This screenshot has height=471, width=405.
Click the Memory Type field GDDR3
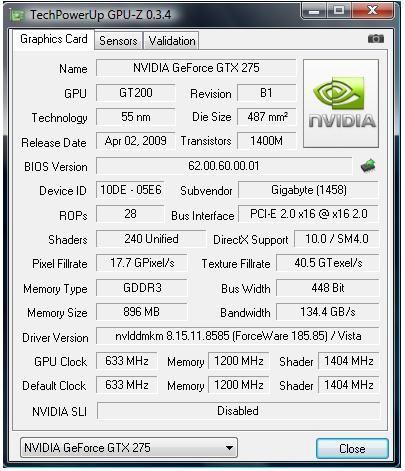point(142,288)
